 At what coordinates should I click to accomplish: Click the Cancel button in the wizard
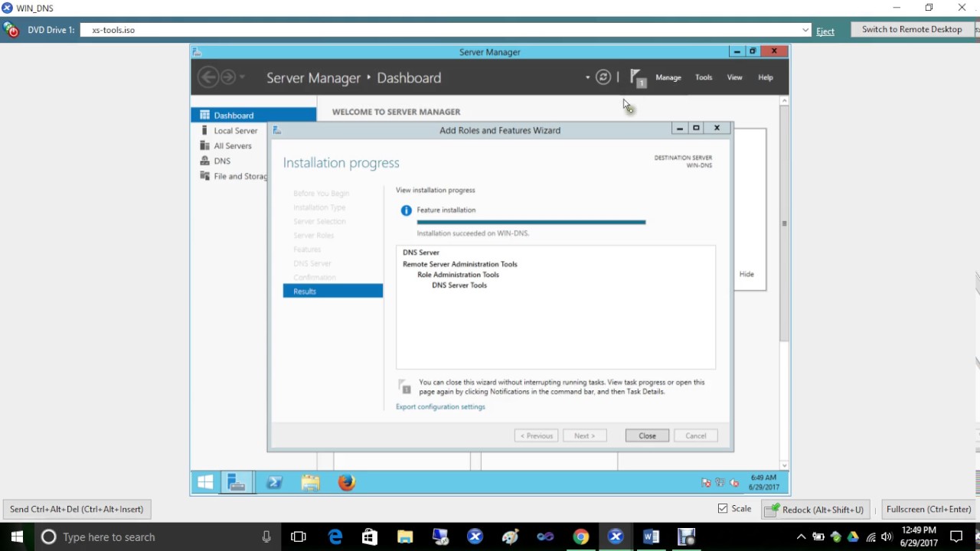click(x=696, y=435)
